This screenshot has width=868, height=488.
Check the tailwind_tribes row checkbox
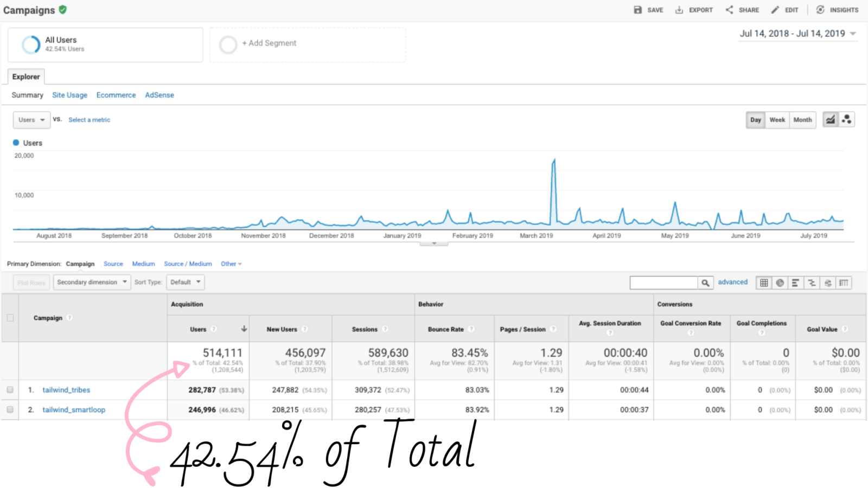coord(9,389)
